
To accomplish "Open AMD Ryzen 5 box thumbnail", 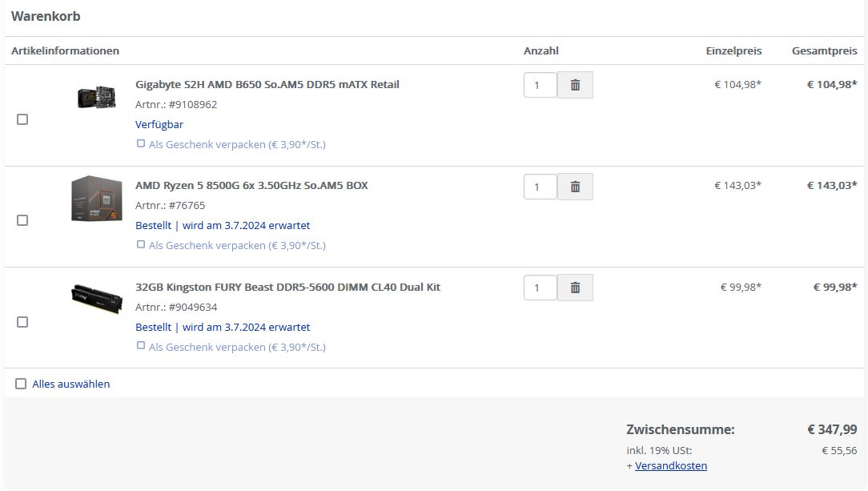I will point(96,199).
